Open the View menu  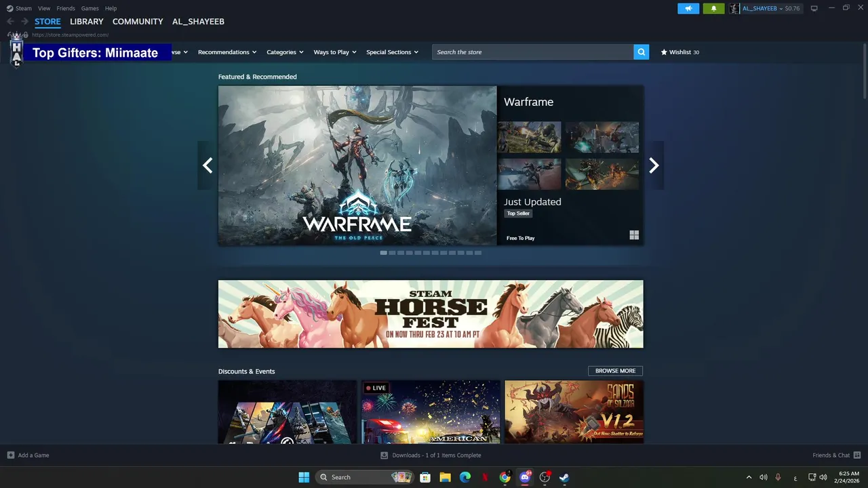tap(44, 8)
